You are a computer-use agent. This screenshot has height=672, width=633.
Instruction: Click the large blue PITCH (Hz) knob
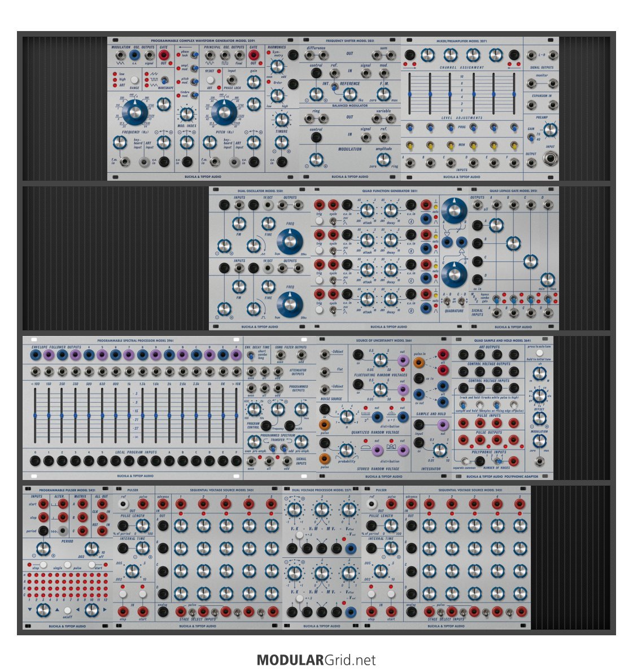pos(224,112)
